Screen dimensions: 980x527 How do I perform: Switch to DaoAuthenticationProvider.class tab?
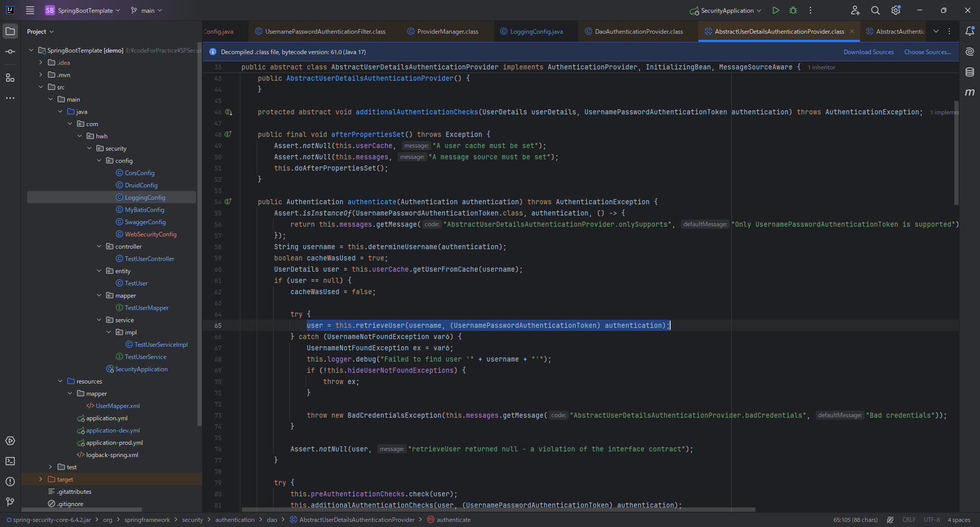point(639,32)
